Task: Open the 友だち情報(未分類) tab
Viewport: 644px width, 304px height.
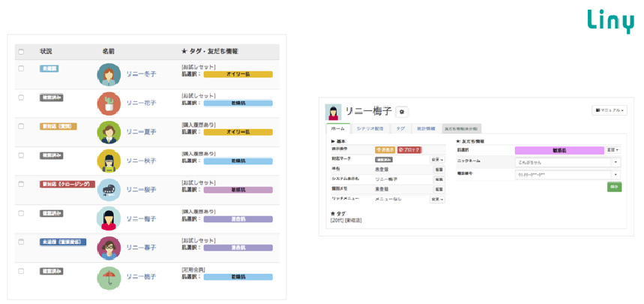Action: 462,129
